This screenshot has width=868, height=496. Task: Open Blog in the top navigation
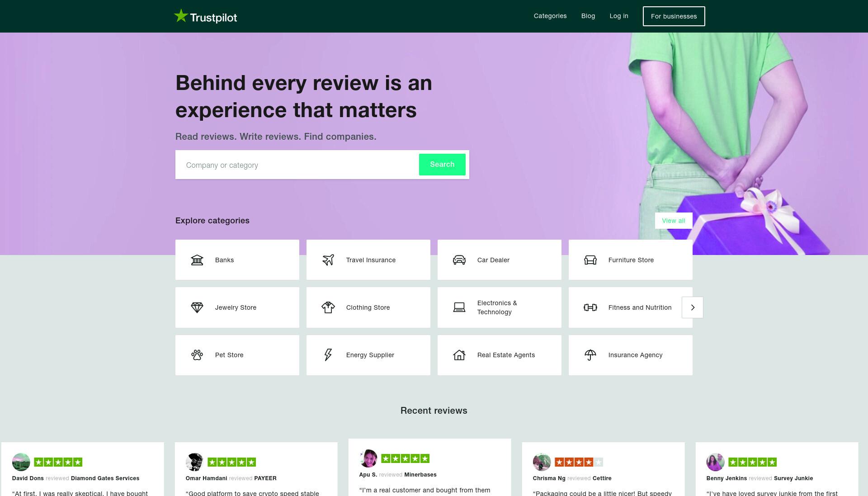click(x=588, y=16)
